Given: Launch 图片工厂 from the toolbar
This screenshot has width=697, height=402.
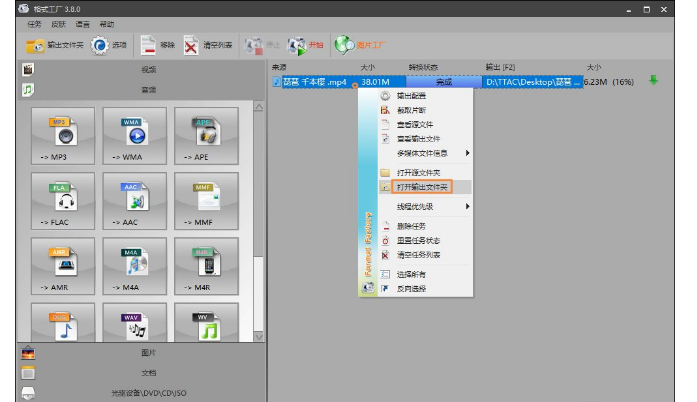Looking at the screenshot, I should 360,45.
